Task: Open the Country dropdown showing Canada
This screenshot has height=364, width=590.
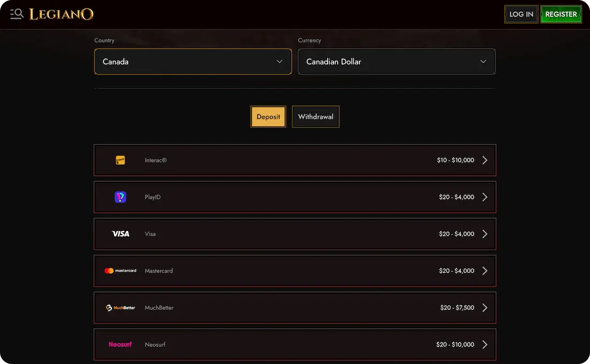Action: tap(193, 61)
